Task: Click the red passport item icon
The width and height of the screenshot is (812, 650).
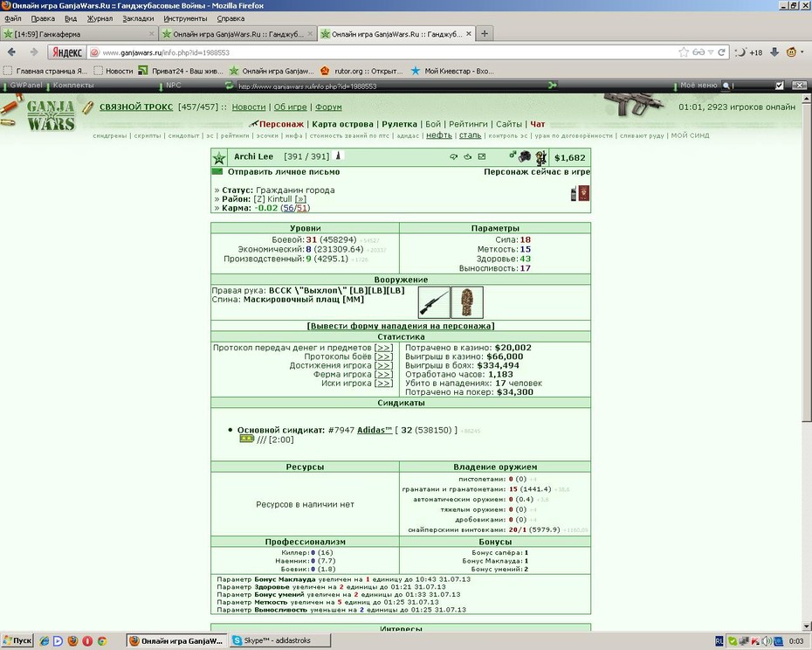Action: pyautogui.click(x=583, y=193)
